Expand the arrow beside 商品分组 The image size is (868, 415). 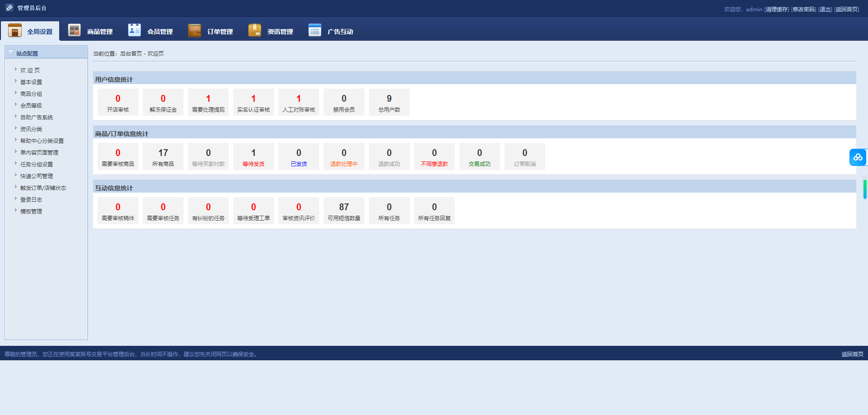[15, 93]
